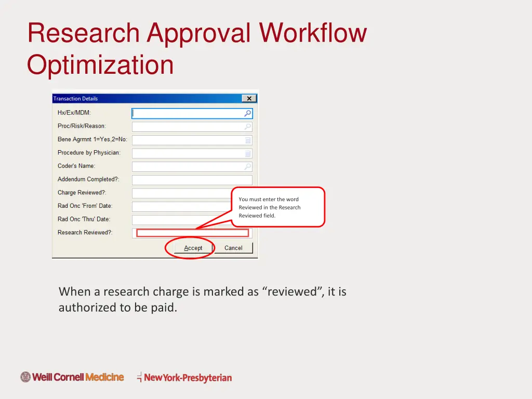The width and height of the screenshot is (532, 399).
Task: Click the Rad Onc 'From' Date field
Action: click(182, 207)
